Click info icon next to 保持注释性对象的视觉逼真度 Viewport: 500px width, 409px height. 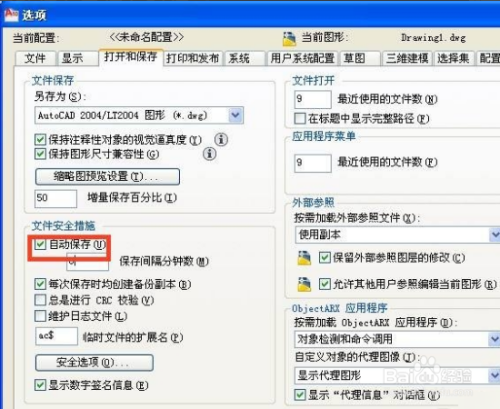click(221, 139)
